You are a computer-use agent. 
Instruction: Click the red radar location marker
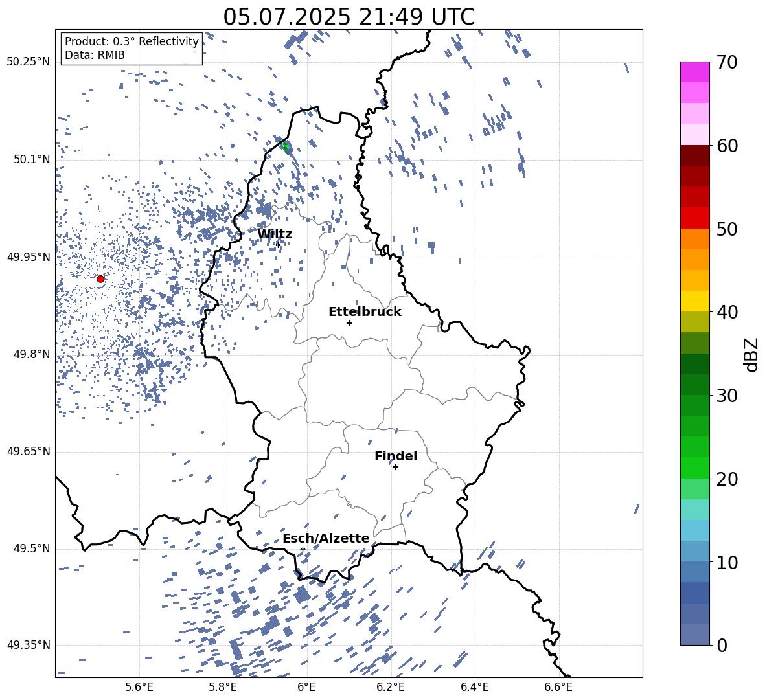pyautogui.click(x=100, y=279)
